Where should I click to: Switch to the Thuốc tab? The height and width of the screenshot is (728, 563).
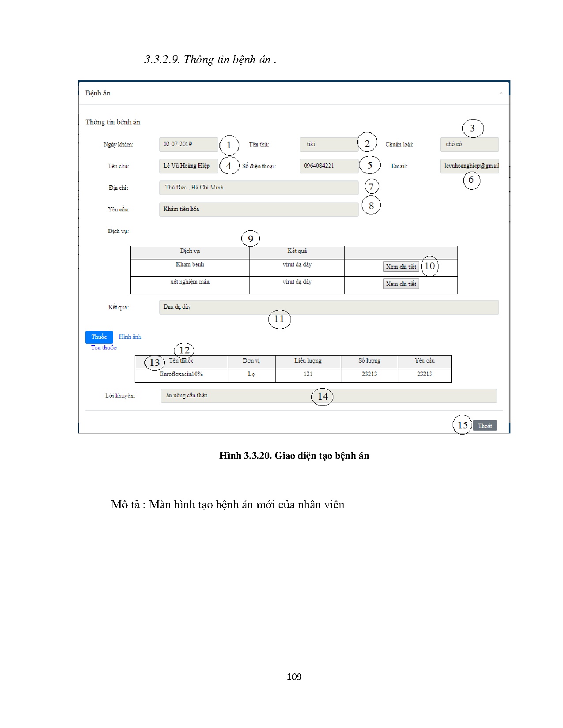point(99,337)
